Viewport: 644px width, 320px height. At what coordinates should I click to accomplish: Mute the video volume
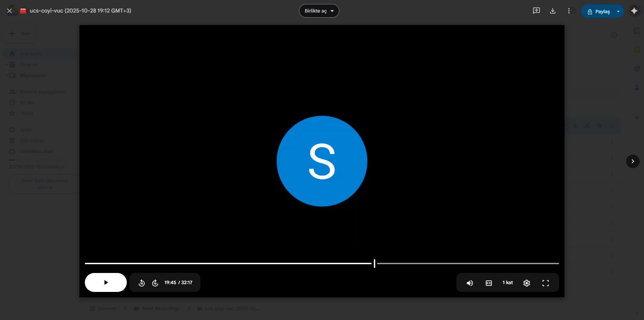(470, 283)
